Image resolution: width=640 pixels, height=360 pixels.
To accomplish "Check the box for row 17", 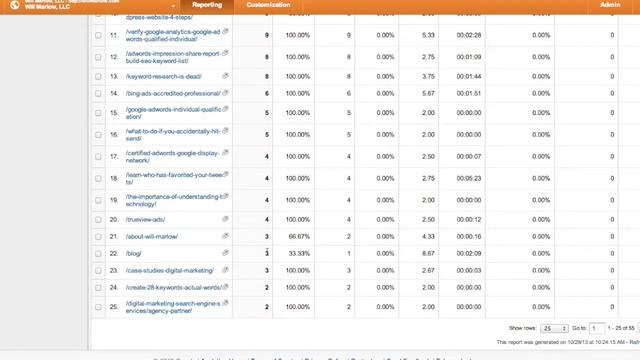I will point(98,156).
